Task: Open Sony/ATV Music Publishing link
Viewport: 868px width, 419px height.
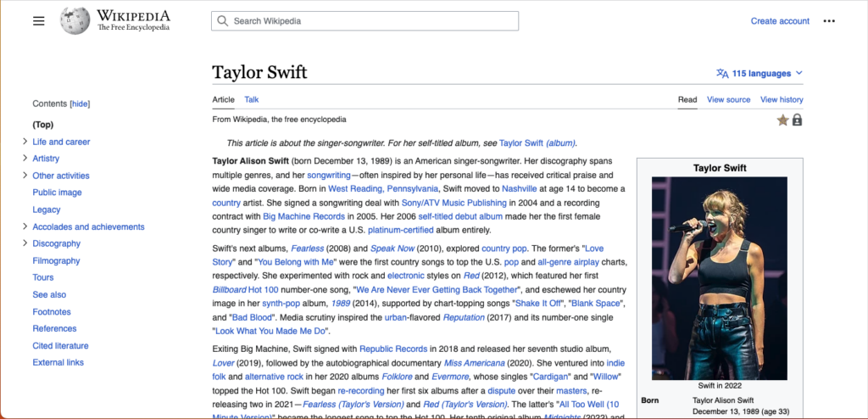Action: 454,203
